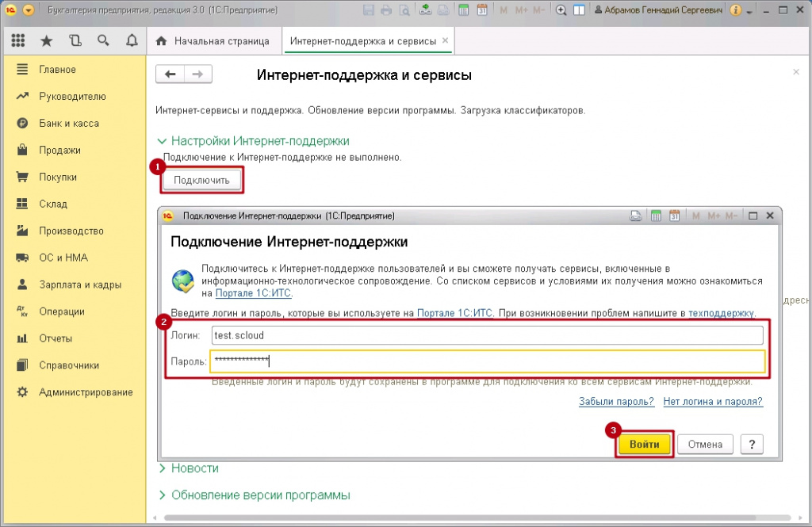Open Банк и касса section
Viewport: 812px width, 527px height.
click(69, 123)
